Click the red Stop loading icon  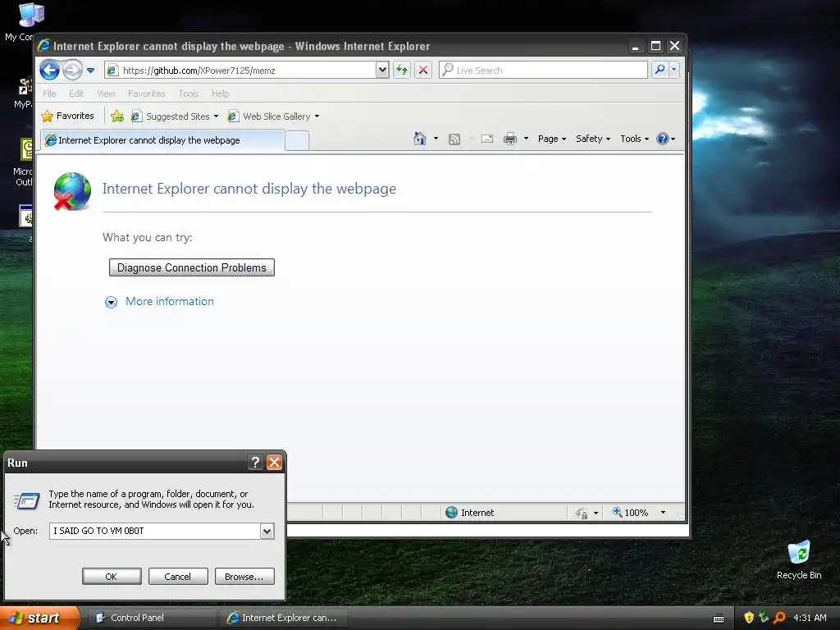pos(423,70)
